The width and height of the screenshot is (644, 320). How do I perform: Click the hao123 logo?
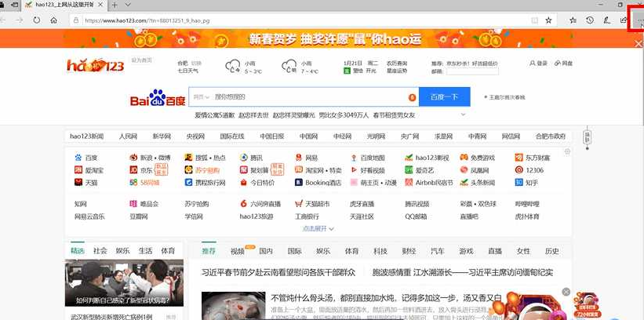[x=95, y=65]
